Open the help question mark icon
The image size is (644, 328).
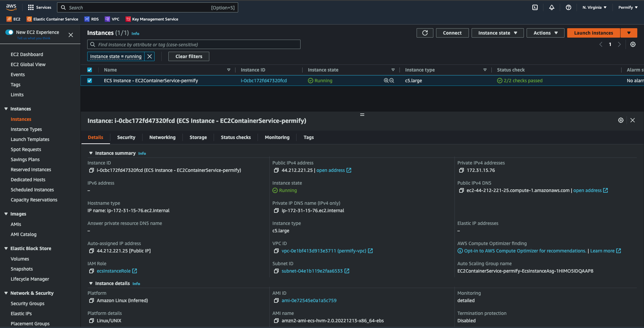click(569, 7)
